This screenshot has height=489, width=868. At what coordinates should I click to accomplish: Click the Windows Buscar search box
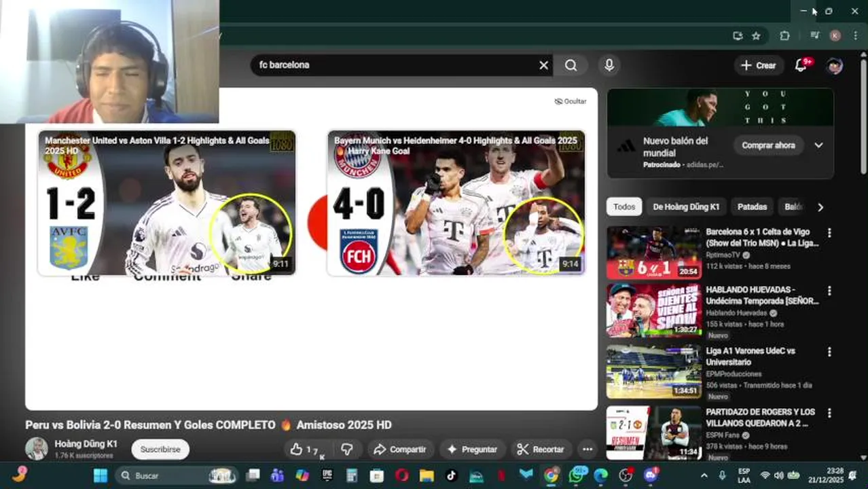(x=177, y=475)
